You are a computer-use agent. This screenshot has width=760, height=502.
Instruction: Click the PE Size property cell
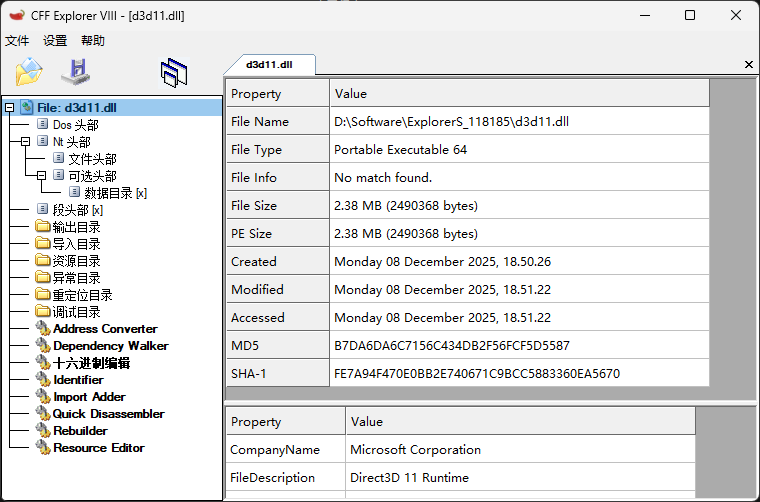[278, 233]
